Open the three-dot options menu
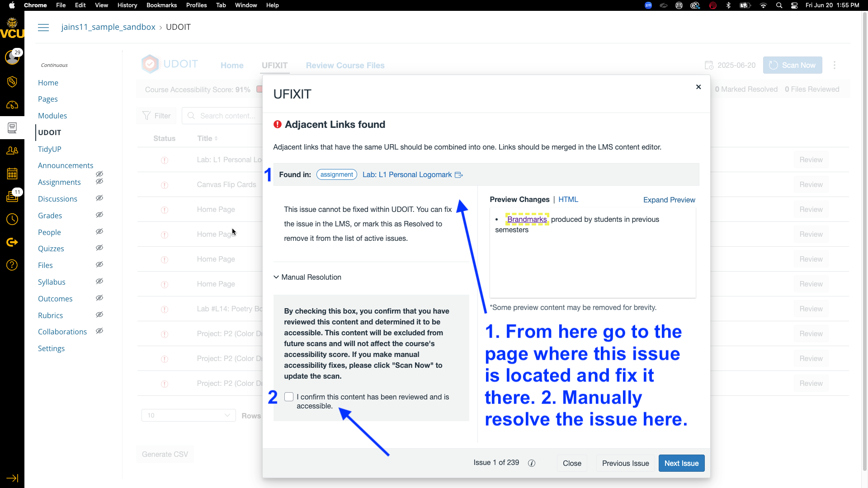Viewport: 868px width, 488px height. (835, 65)
